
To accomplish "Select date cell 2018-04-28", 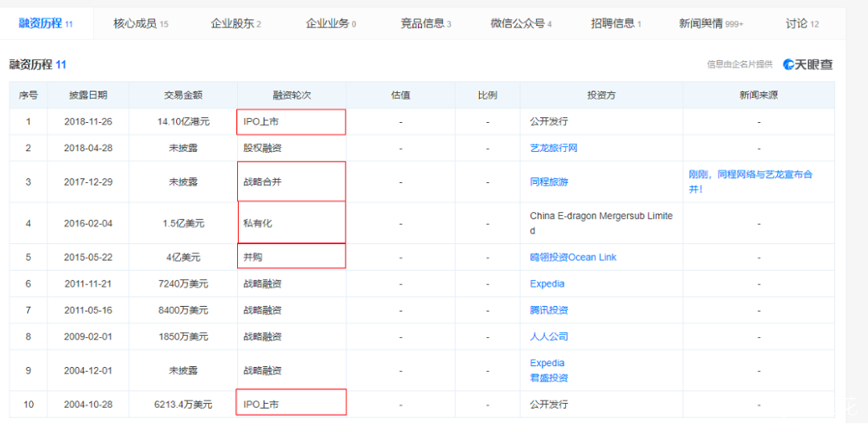I will click(x=88, y=149).
